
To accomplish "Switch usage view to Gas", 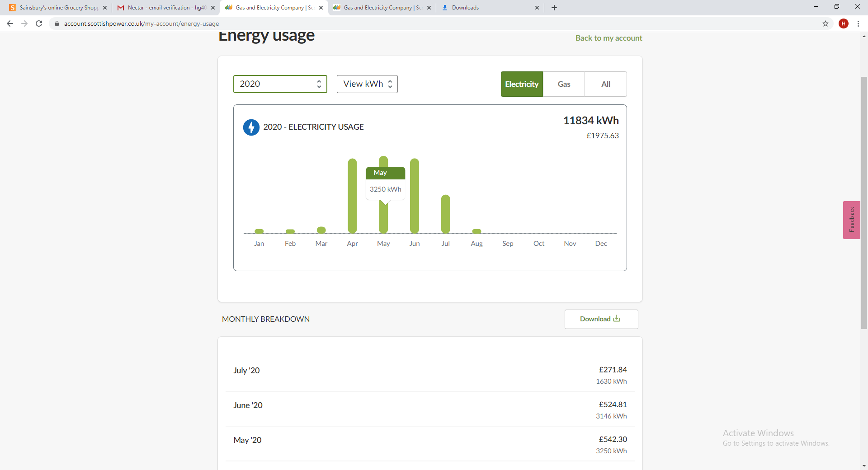I will point(564,84).
